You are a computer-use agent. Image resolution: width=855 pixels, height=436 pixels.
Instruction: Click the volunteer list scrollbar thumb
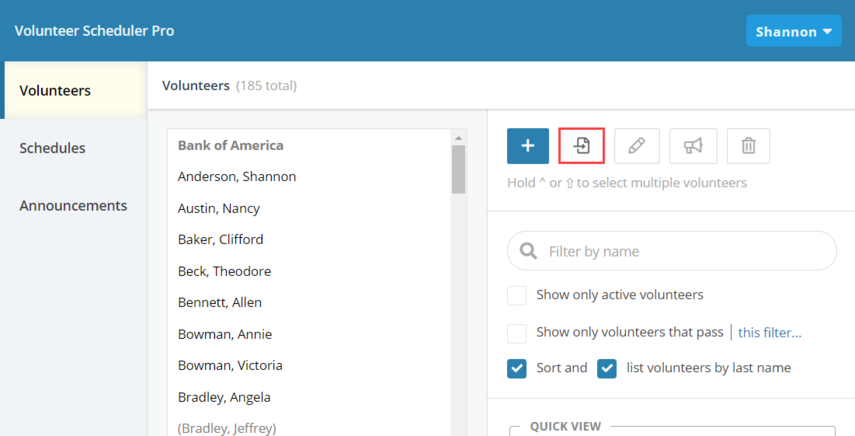[458, 169]
